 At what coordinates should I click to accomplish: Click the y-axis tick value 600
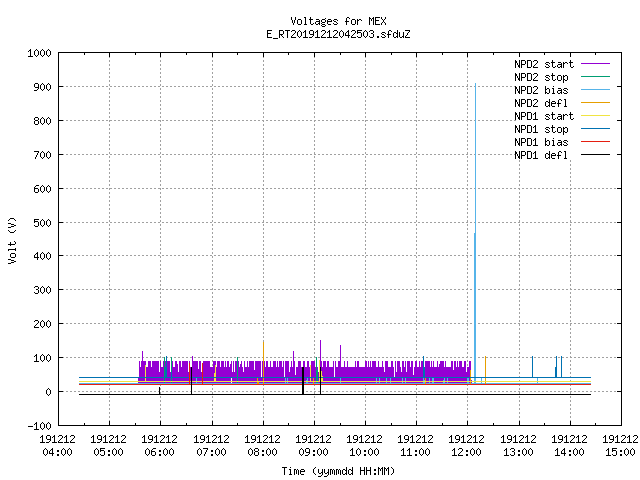(42, 189)
